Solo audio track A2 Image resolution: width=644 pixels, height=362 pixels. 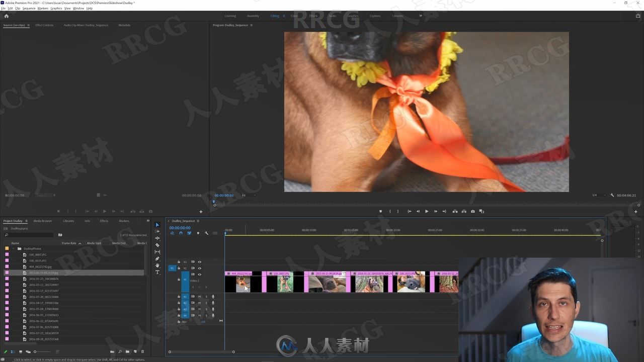click(206, 303)
